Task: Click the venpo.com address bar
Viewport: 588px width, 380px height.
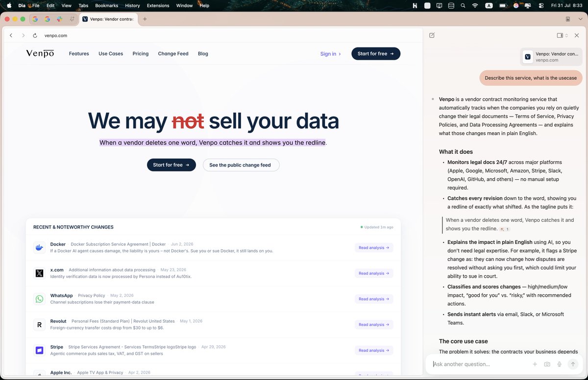Action: click(x=55, y=36)
